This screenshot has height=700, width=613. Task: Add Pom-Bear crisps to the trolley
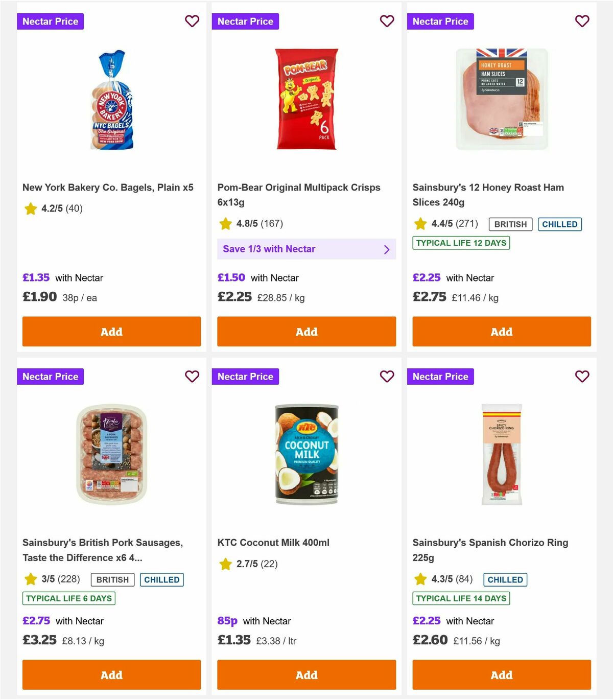(x=306, y=332)
